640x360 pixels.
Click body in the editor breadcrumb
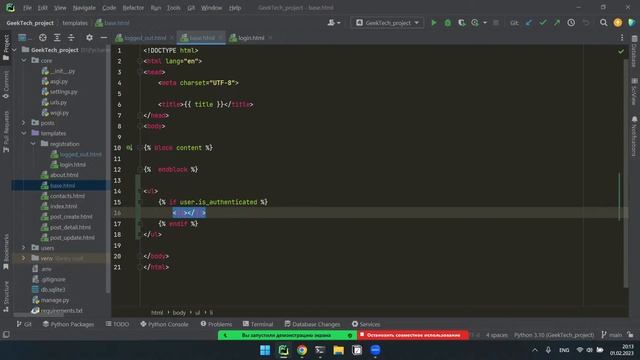pyautogui.click(x=179, y=313)
